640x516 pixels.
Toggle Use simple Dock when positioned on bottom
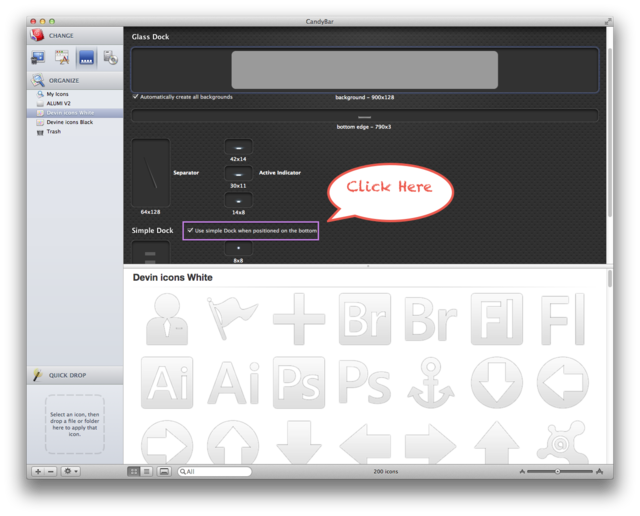click(x=190, y=231)
